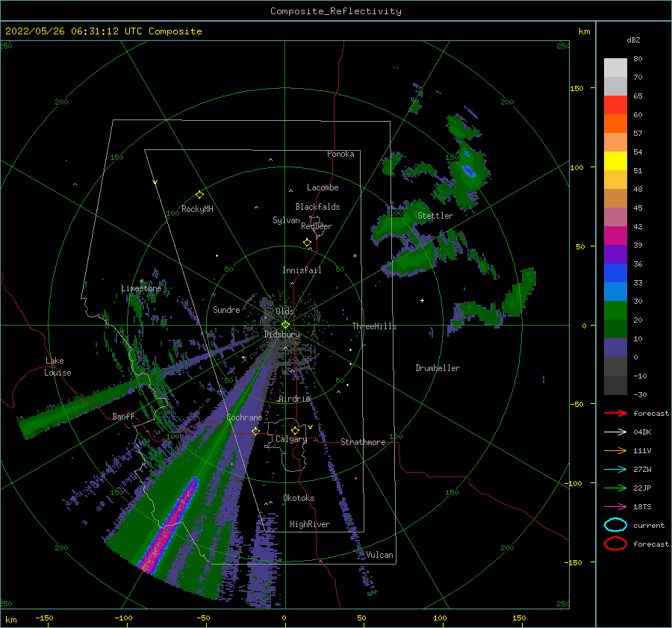672x628 pixels.
Task: Select the Lake Louise label
Action: (57, 367)
